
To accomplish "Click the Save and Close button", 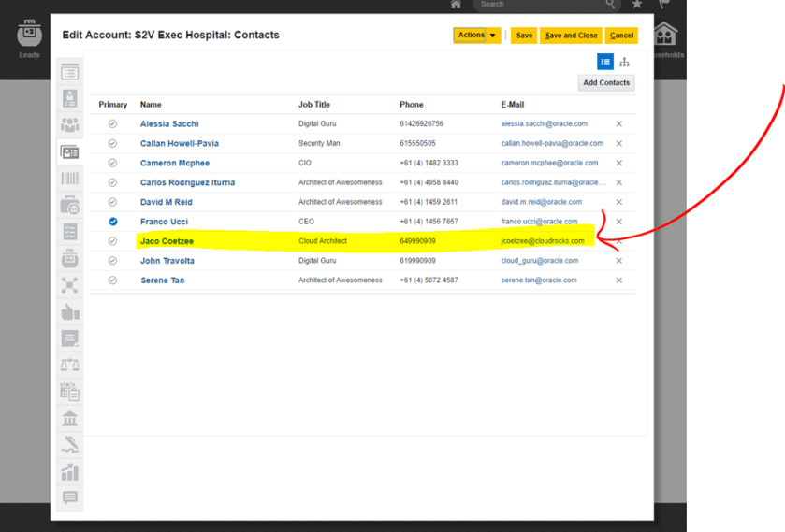I will point(571,36).
